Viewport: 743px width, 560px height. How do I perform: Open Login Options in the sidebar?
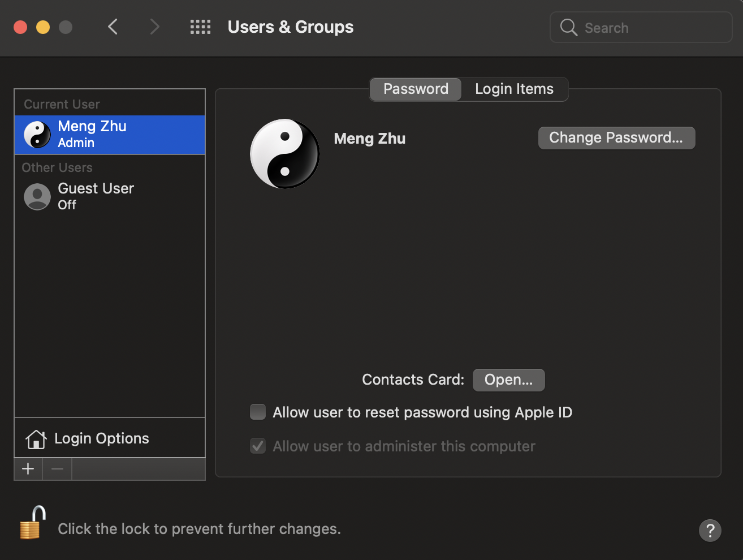102,438
